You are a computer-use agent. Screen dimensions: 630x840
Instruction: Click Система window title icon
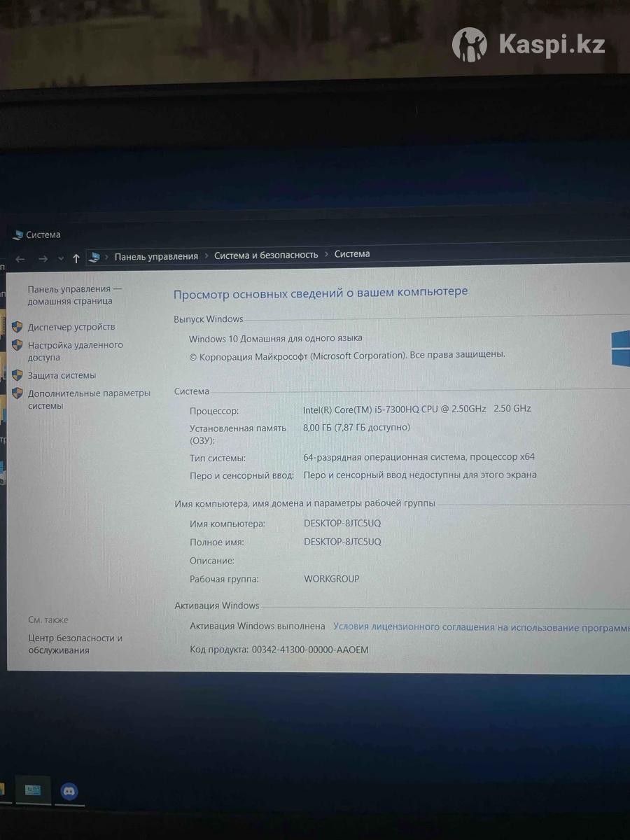(x=17, y=235)
